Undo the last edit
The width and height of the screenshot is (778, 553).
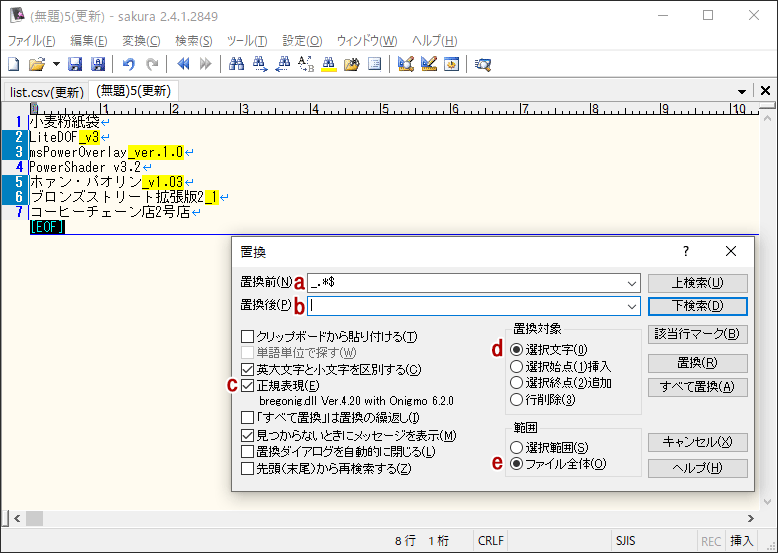[129, 64]
